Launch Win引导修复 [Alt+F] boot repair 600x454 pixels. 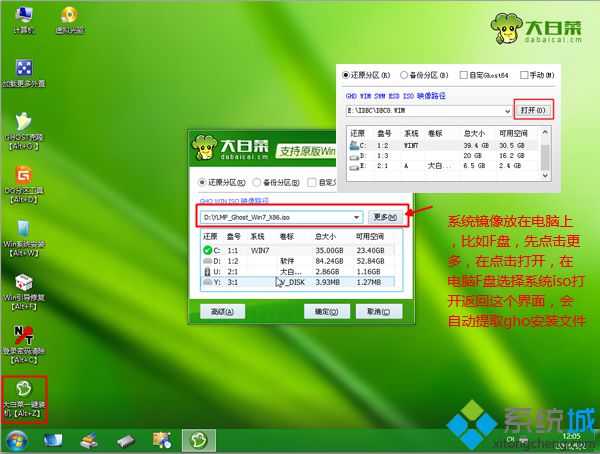click(x=24, y=292)
